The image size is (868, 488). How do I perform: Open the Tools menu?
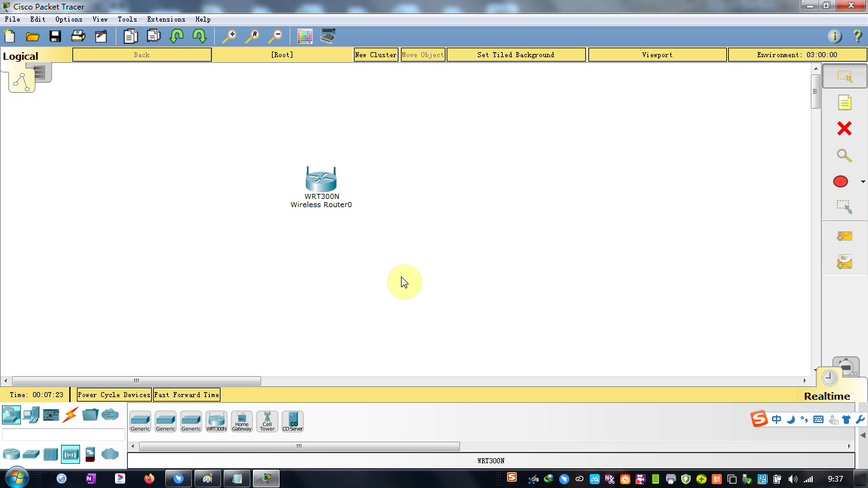[x=127, y=19]
